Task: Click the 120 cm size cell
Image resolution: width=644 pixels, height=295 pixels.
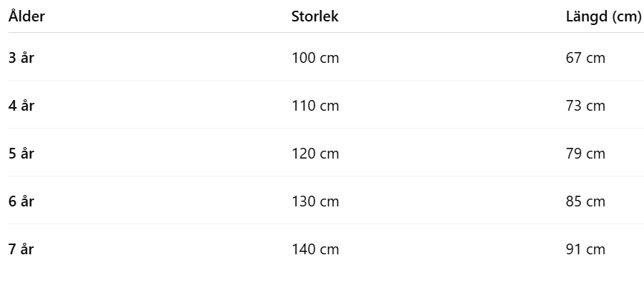Action: (x=315, y=154)
